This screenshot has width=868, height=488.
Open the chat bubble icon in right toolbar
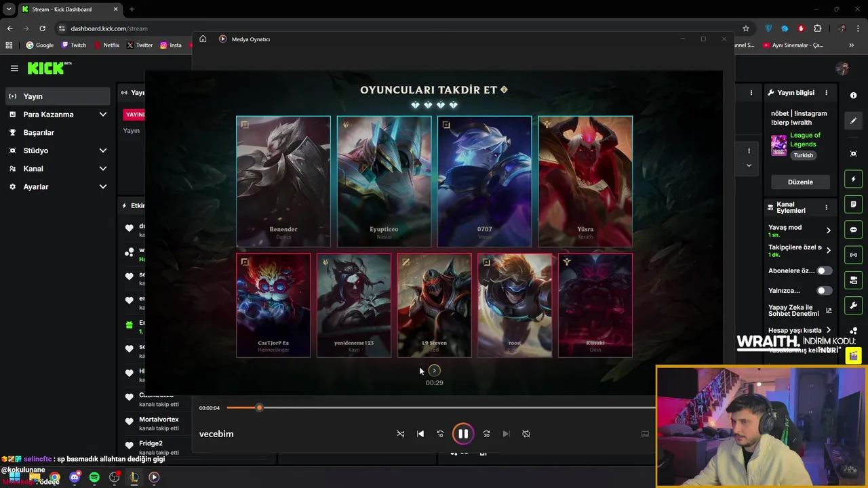tap(854, 230)
